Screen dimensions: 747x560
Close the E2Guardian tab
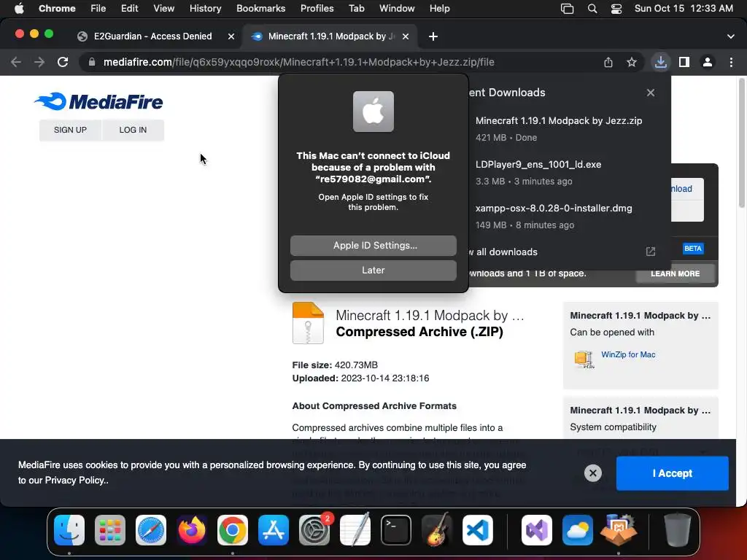click(231, 36)
